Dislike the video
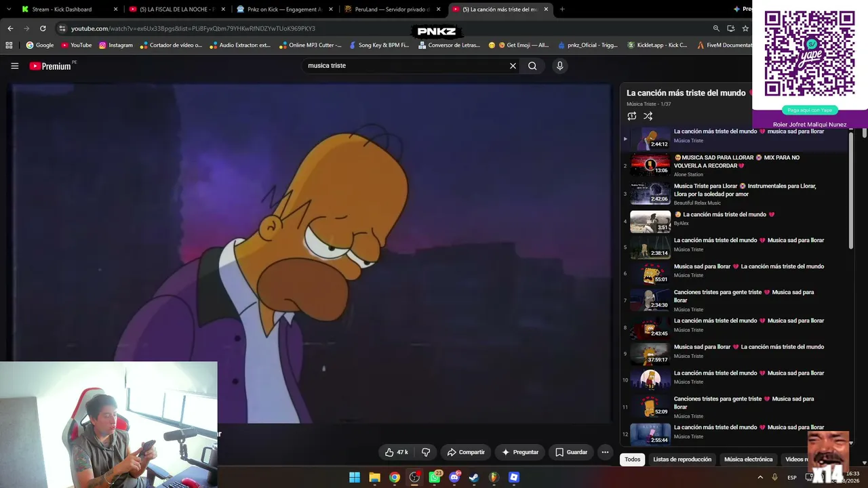Image resolution: width=868 pixels, height=488 pixels. point(426,452)
